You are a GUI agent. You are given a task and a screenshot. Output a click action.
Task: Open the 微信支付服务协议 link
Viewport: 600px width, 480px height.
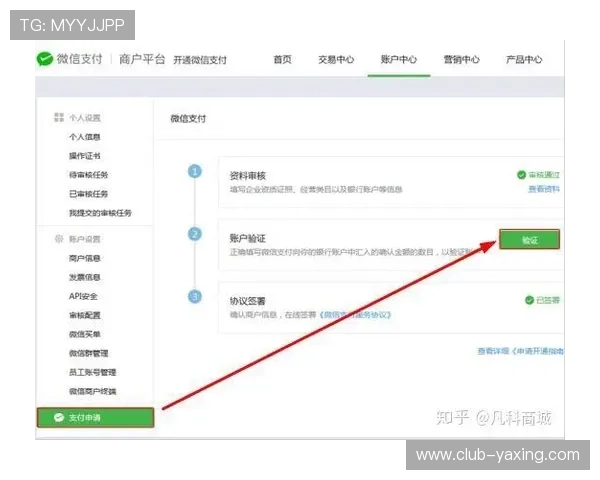355,315
